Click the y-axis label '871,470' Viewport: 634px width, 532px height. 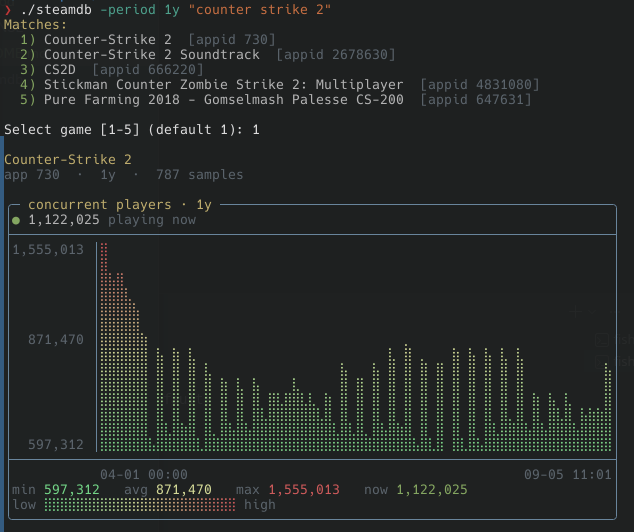(56, 340)
